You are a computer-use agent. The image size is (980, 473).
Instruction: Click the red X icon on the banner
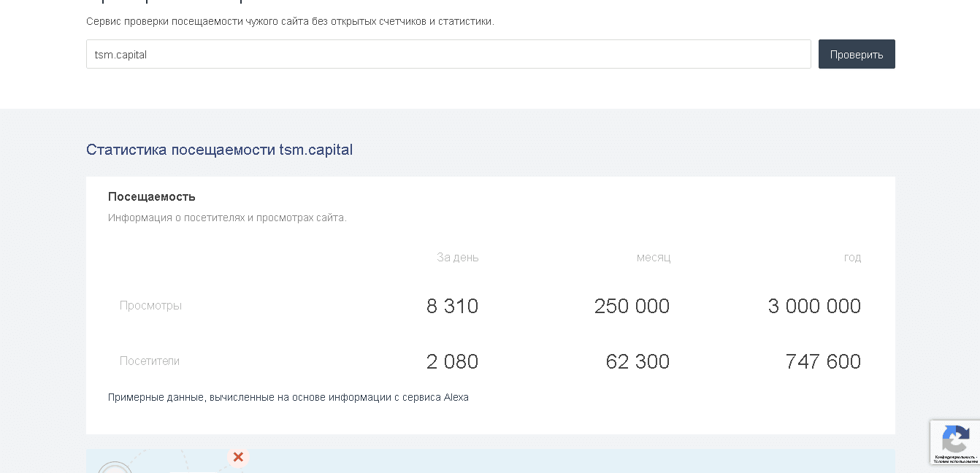[238, 457]
